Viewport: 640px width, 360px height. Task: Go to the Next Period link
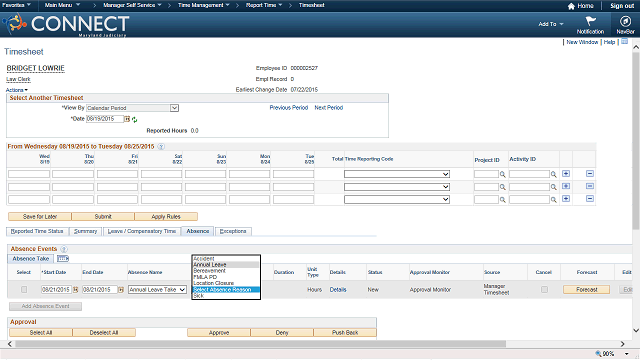tap(329, 108)
